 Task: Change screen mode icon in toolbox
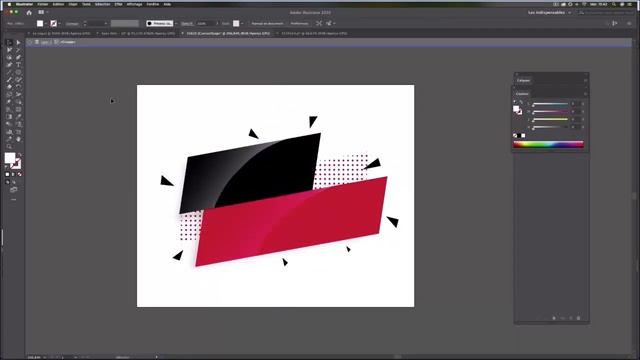pyautogui.click(x=13, y=190)
